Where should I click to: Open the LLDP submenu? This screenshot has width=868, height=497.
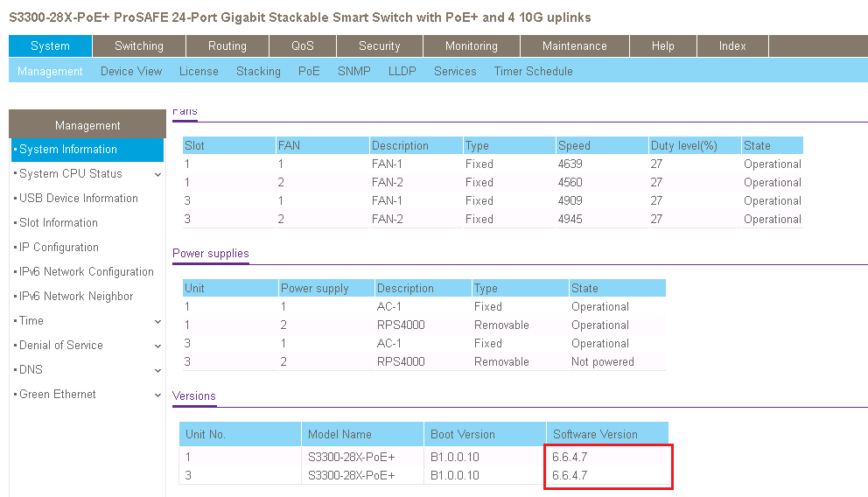click(402, 72)
